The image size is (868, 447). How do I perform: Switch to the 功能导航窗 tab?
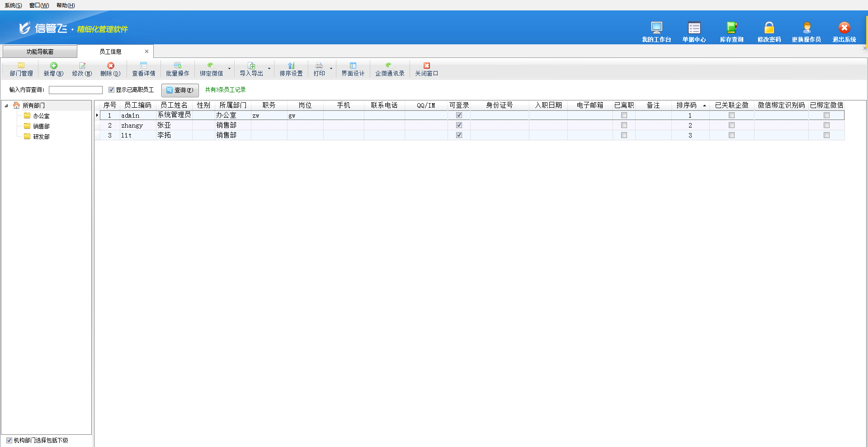click(40, 52)
